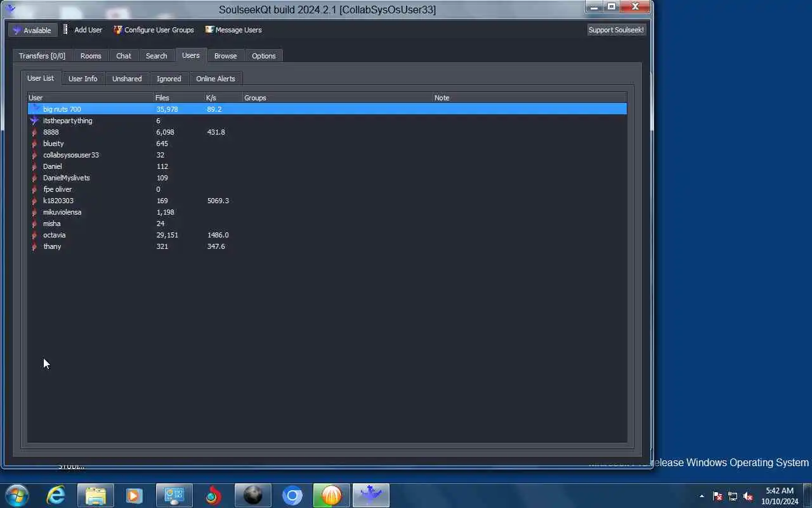812x508 pixels.
Task: Click the Action Center flag tray icon
Action: 717,496
